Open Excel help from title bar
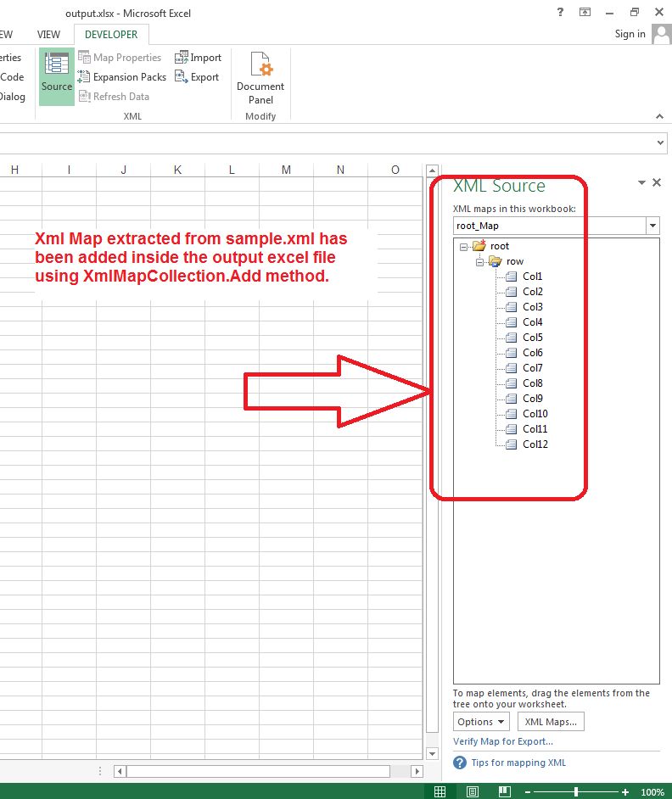Viewport: 672px width, 799px height. [560, 12]
